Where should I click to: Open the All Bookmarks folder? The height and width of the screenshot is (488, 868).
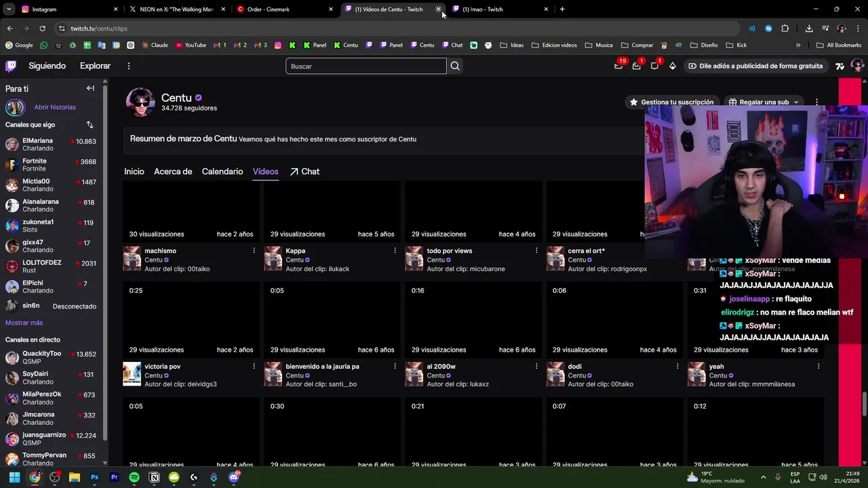(x=839, y=45)
